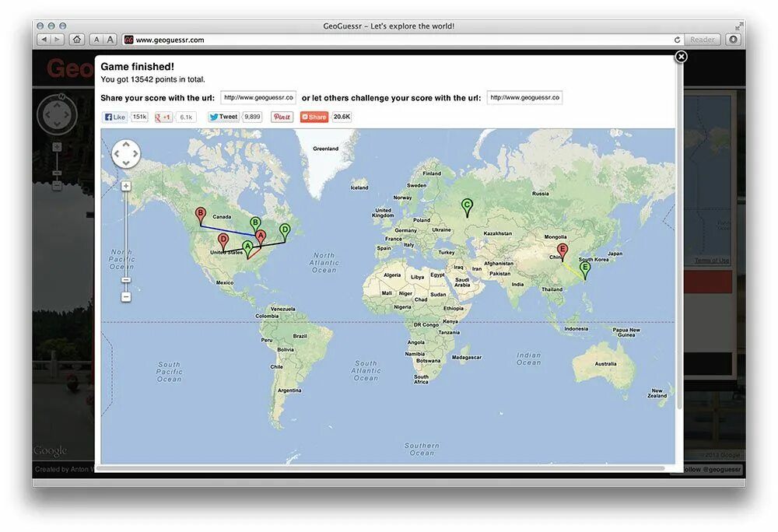
Task: Click the Safari back arrow button
Action: 44,40
